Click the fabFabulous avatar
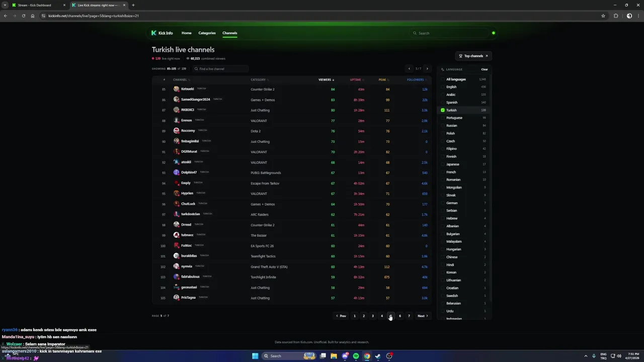 [176, 277]
